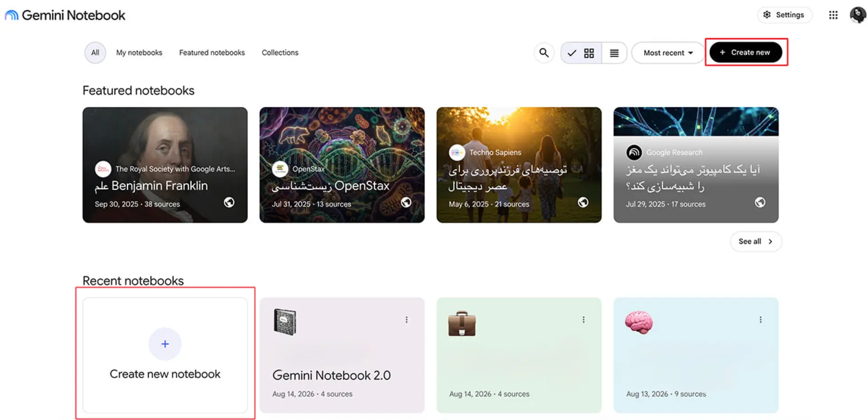
Task: Open the Google Research brain simulation notebook
Action: pos(696,165)
